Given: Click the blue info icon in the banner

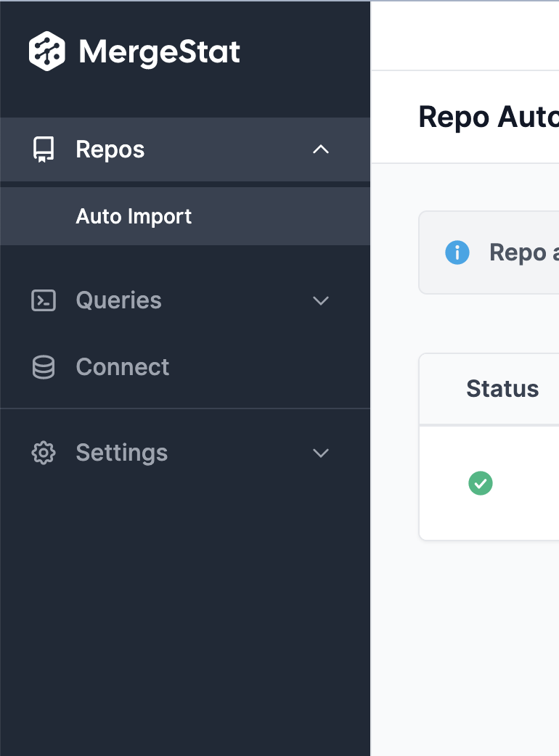Looking at the screenshot, I should click(457, 252).
